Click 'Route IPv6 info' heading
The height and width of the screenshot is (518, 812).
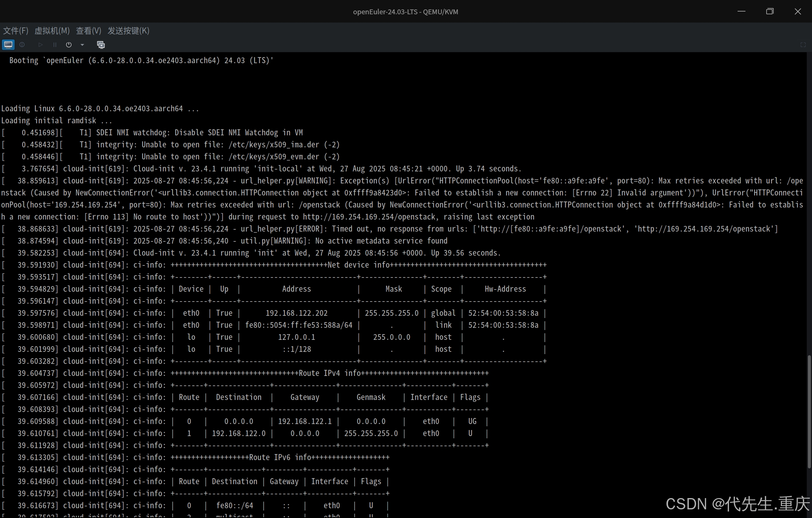[280, 457]
